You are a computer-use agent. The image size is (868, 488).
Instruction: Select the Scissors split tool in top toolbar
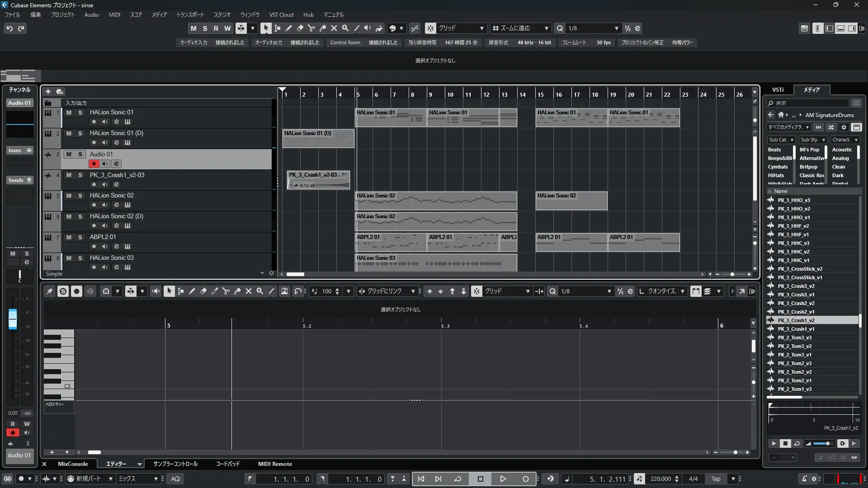click(311, 28)
